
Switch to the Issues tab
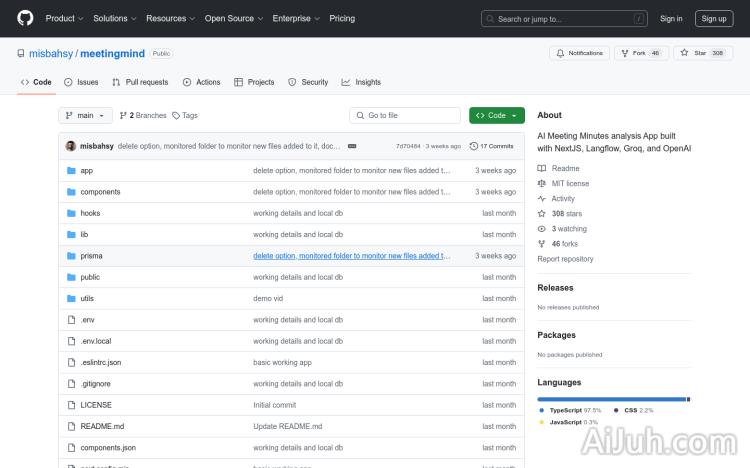pos(81,82)
